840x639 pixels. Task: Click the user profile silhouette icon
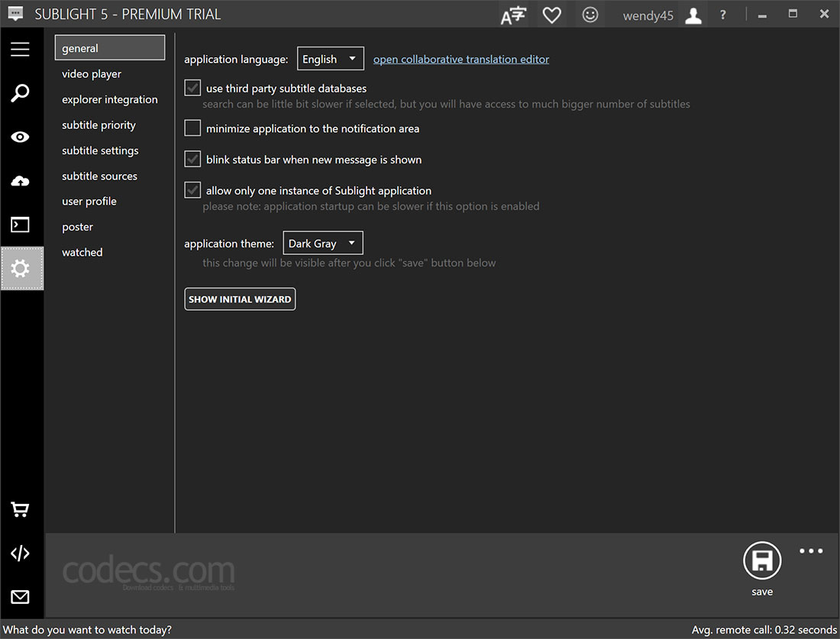tap(693, 15)
